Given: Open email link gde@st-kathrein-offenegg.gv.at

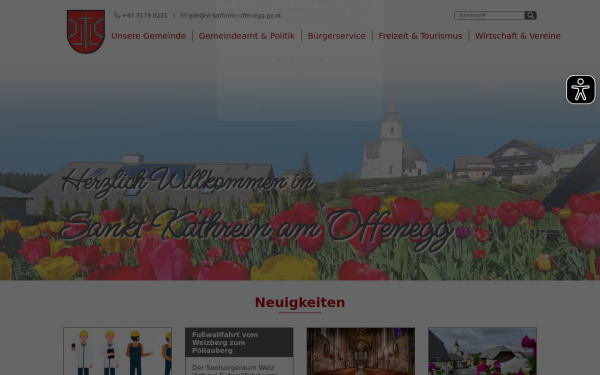Looking at the screenshot, I should [234, 16].
